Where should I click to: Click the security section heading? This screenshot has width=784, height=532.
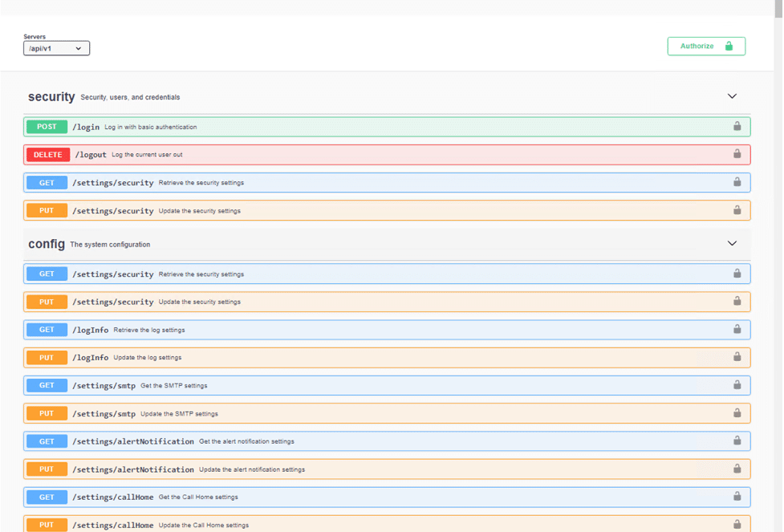click(51, 96)
